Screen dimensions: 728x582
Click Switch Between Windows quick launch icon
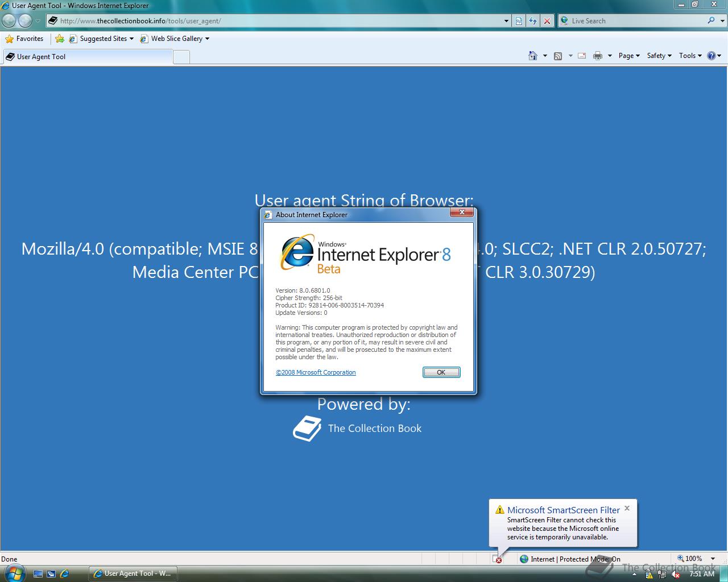click(x=51, y=573)
